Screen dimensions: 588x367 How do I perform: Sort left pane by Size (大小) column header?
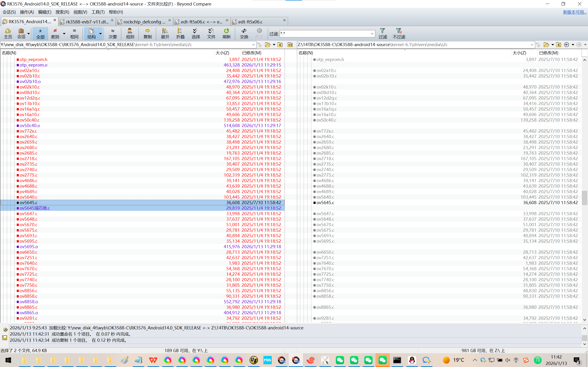(x=222, y=53)
